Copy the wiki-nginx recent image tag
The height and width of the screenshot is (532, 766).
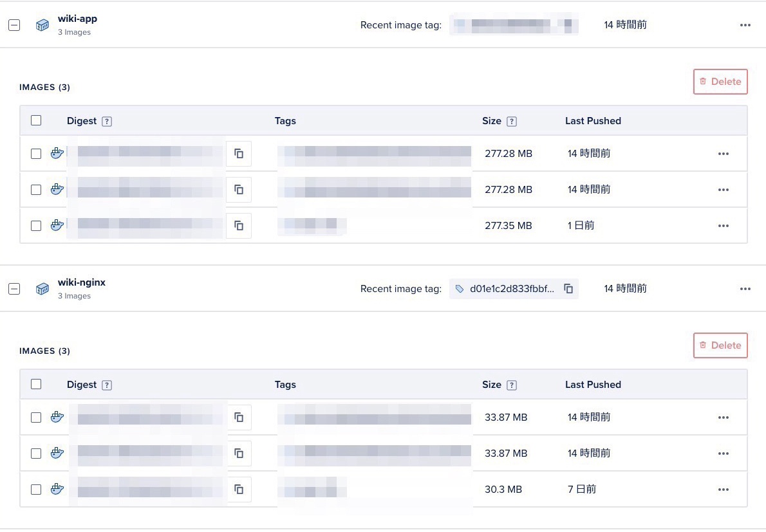[568, 289]
